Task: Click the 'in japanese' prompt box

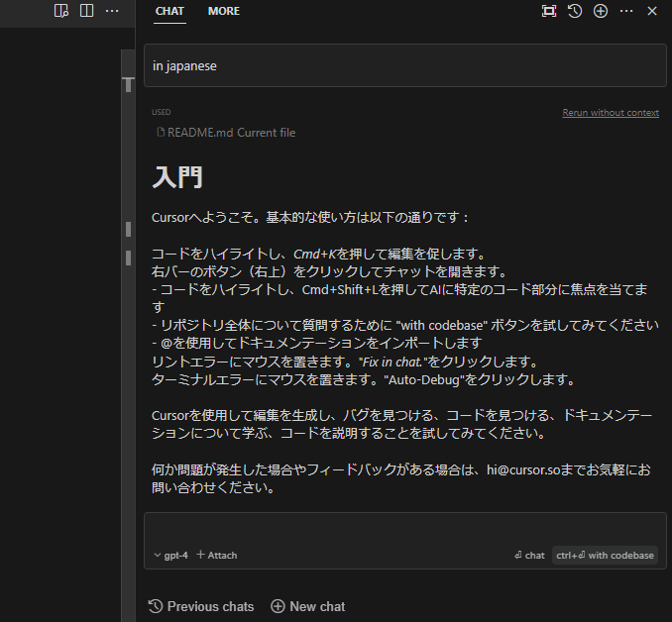Action: (405, 65)
